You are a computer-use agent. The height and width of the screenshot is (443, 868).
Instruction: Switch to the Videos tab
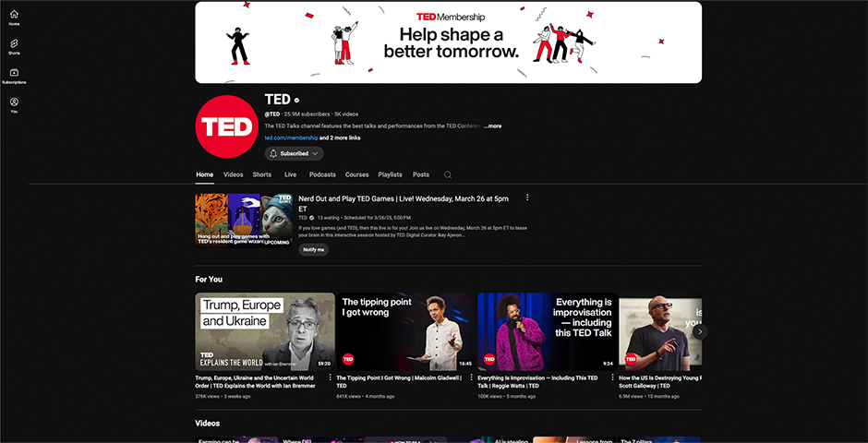[x=233, y=174]
